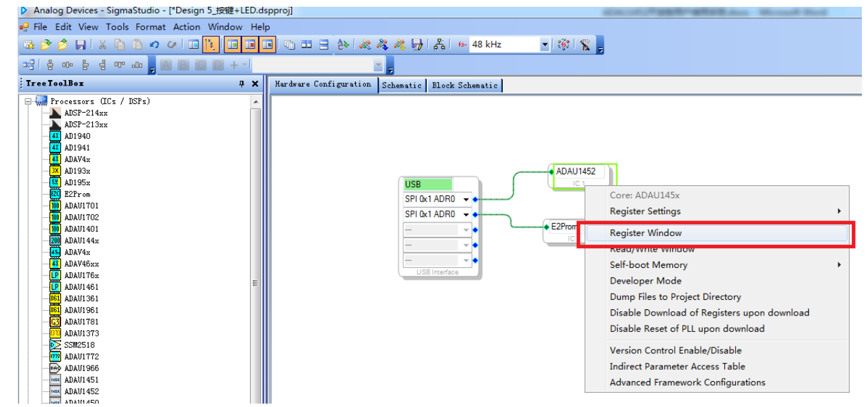The height and width of the screenshot is (407, 868).
Task: Click the TreeToolBox scrollbar up arrow
Action: (x=255, y=102)
